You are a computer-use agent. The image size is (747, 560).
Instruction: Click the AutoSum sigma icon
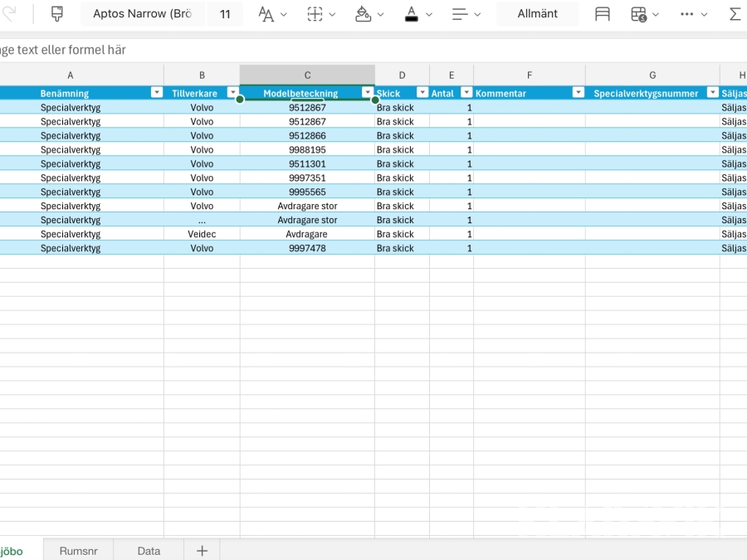coord(735,14)
